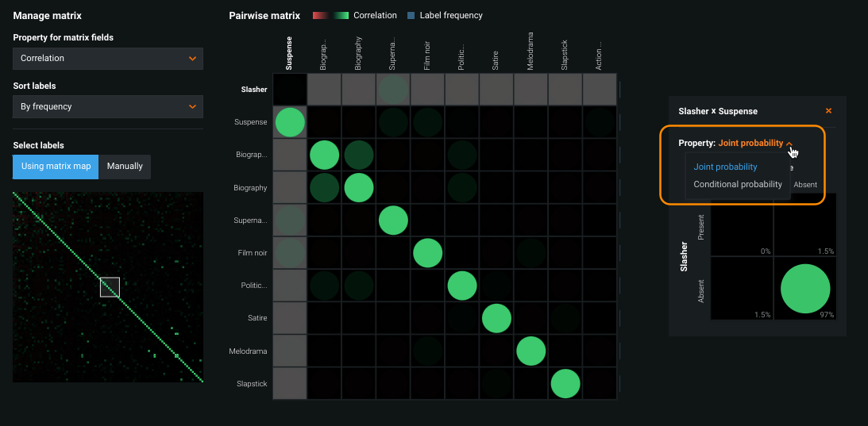
Task: Click the Slapstick diagonal correlation circle
Action: (565, 383)
